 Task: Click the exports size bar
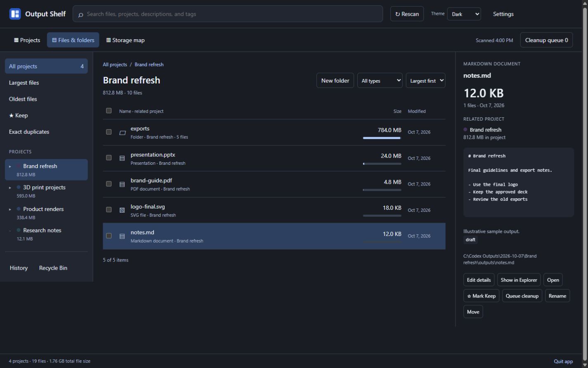click(x=382, y=138)
